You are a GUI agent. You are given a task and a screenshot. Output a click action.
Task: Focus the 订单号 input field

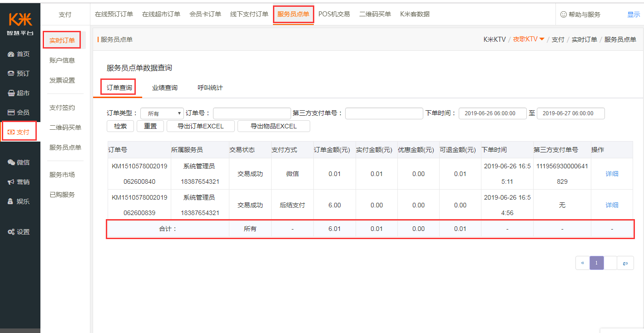pyautogui.click(x=252, y=113)
